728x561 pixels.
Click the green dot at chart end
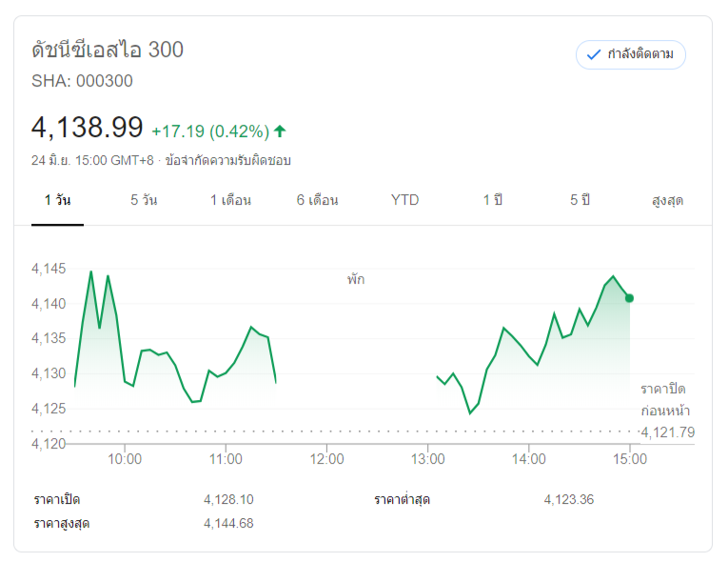click(x=629, y=298)
